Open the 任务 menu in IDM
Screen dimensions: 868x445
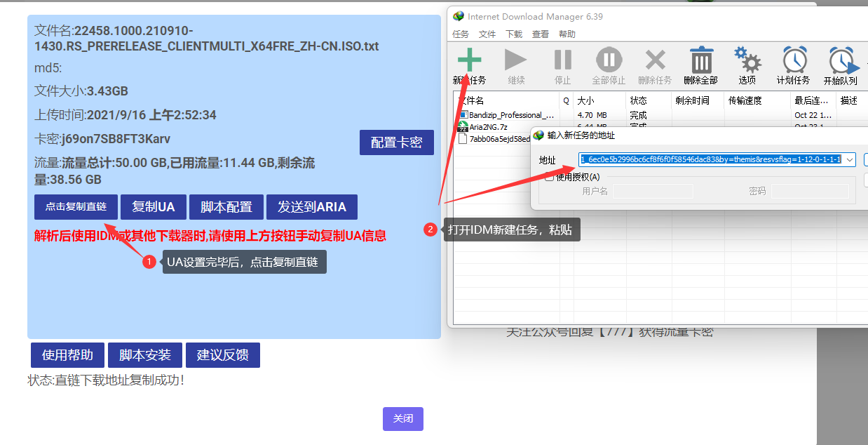[461, 34]
